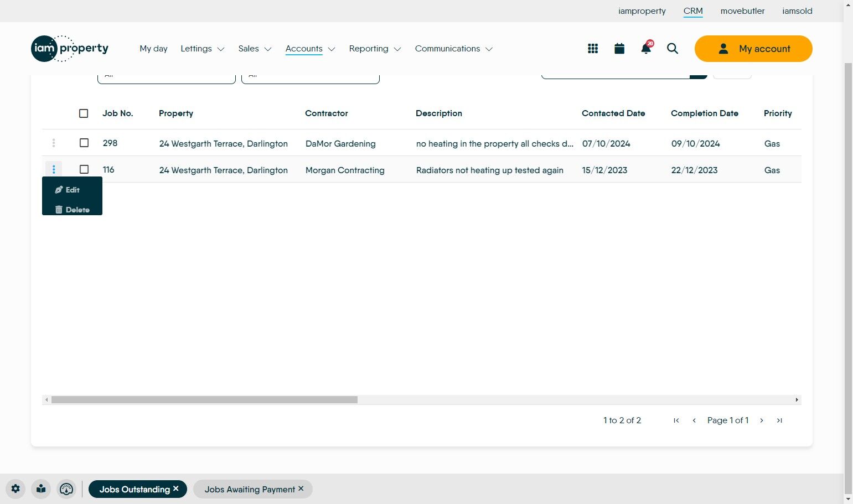Sort by the Completion Date column header
Viewport: 853px width, 504px height.
pyautogui.click(x=705, y=113)
